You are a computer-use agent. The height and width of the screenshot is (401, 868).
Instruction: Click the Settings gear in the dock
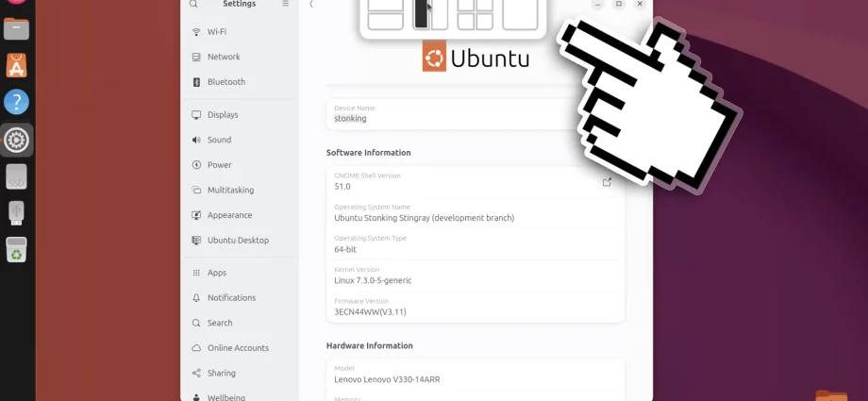pos(17,141)
